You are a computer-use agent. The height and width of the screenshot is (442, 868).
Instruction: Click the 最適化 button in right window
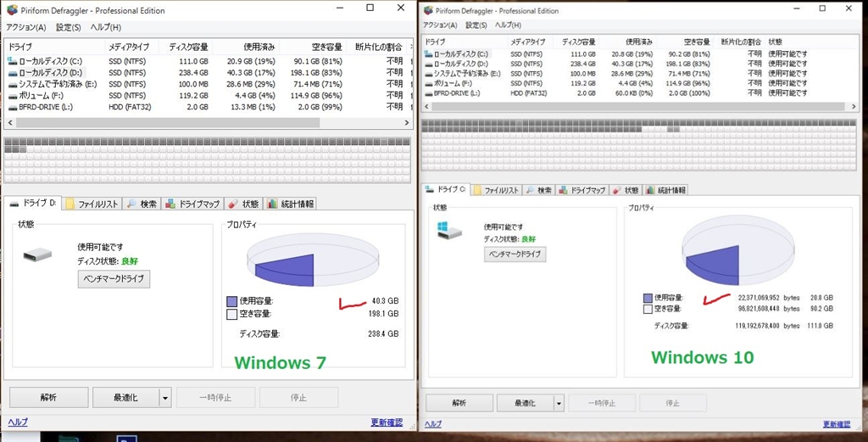(x=525, y=403)
